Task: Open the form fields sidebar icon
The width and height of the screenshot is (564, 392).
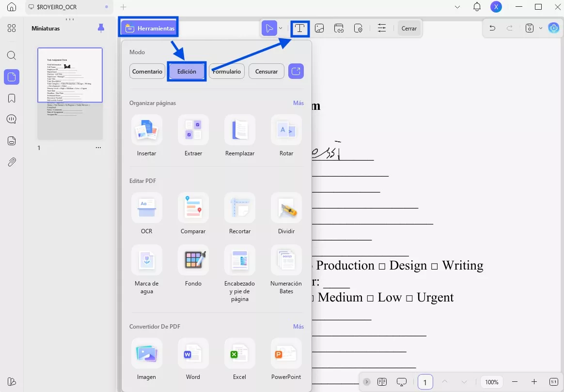Action: tap(12, 140)
